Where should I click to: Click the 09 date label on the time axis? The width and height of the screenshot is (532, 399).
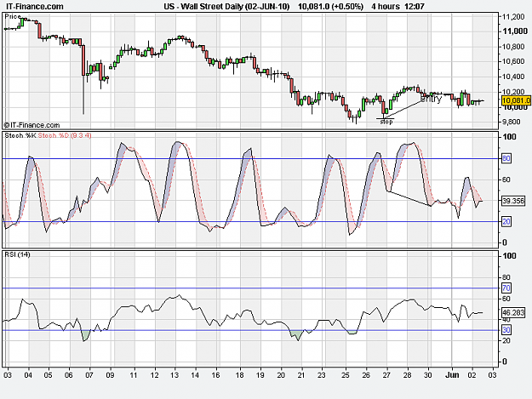pos(110,375)
